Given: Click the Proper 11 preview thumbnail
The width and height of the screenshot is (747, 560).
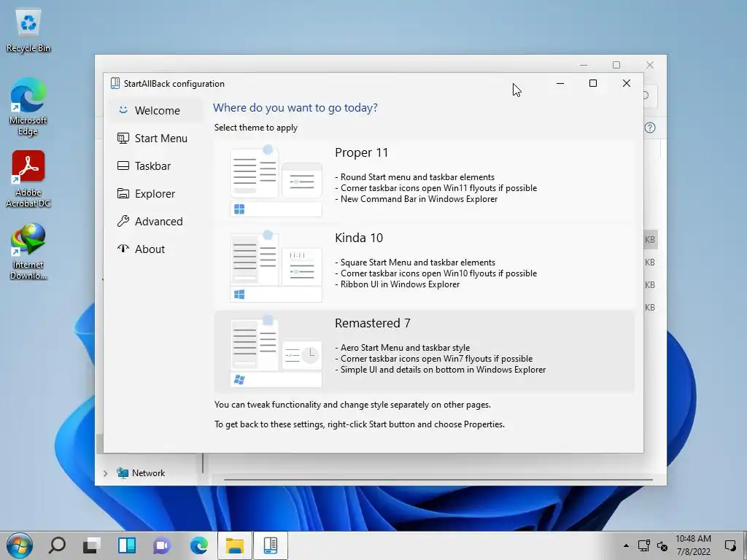Looking at the screenshot, I should (x=276, y=182).
